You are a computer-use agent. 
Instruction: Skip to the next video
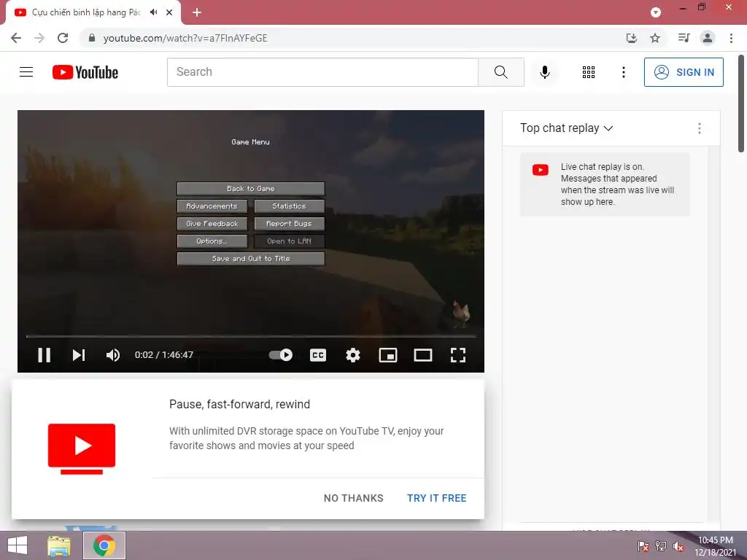point(79,355)
